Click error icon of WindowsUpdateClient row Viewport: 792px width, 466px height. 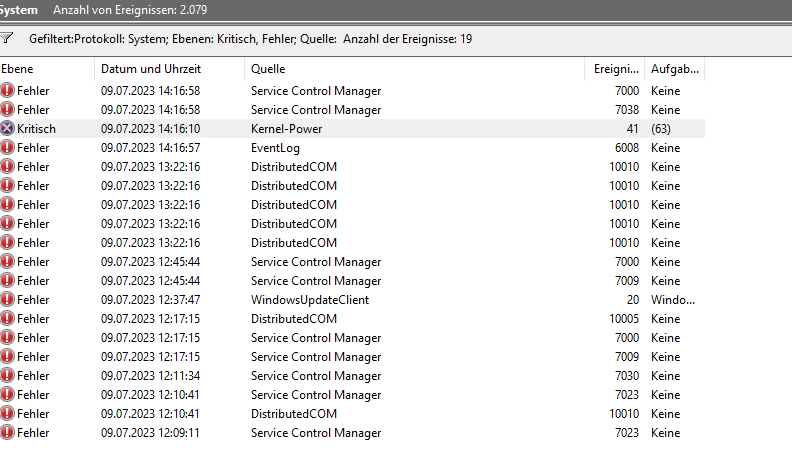[8, 300]
